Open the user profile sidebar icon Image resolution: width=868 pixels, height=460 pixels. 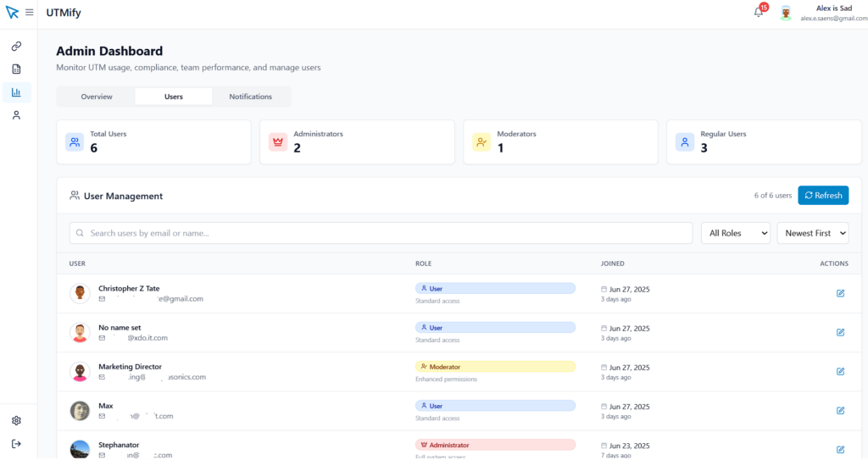point(17,115)
